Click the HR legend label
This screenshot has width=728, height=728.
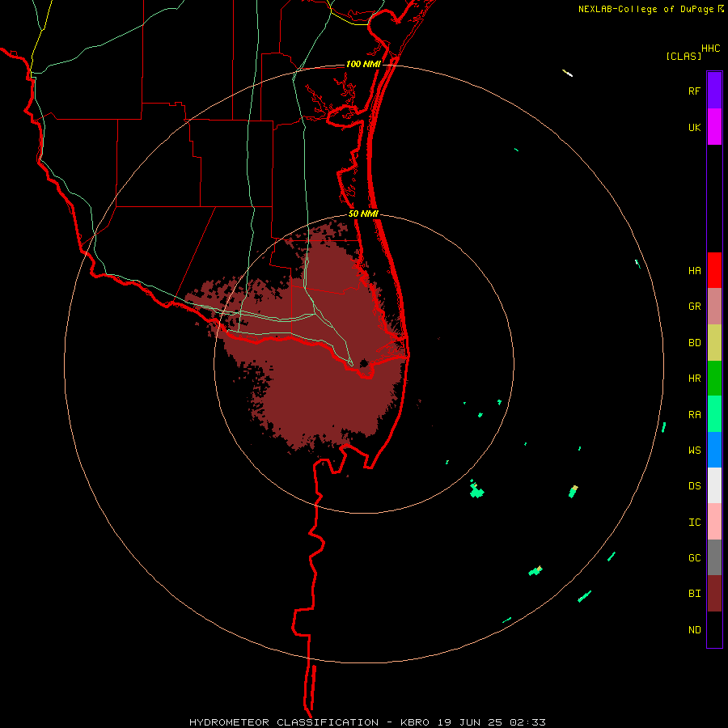[x=694, y=379]
